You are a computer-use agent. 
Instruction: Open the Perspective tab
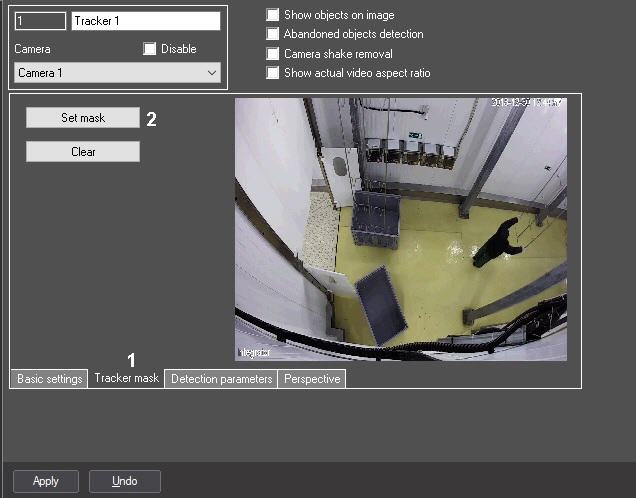[312, 379]
